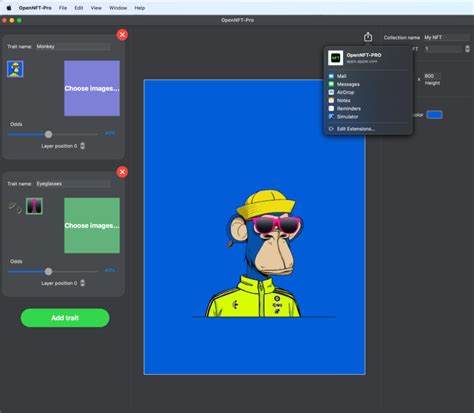Click the Add trait button

[65, 318]
